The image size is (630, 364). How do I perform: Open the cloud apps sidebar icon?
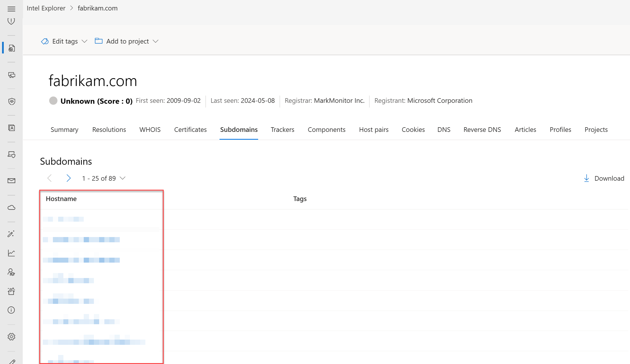(x=11, y=208)
